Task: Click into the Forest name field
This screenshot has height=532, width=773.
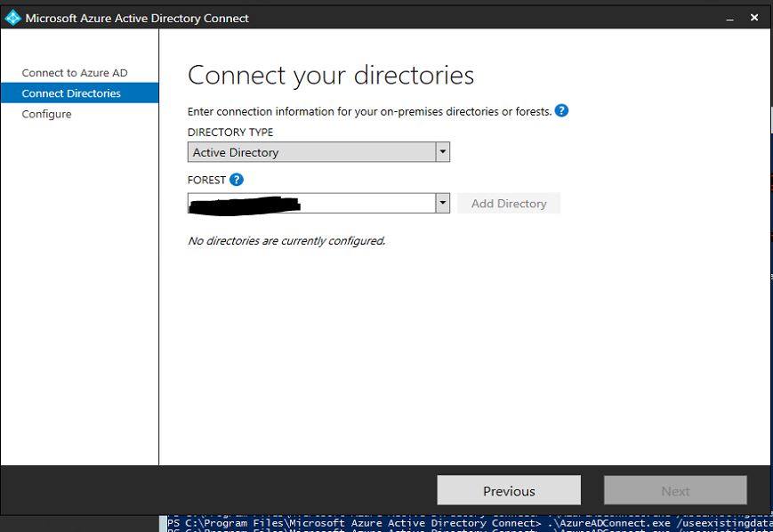Action: [311, 203]
